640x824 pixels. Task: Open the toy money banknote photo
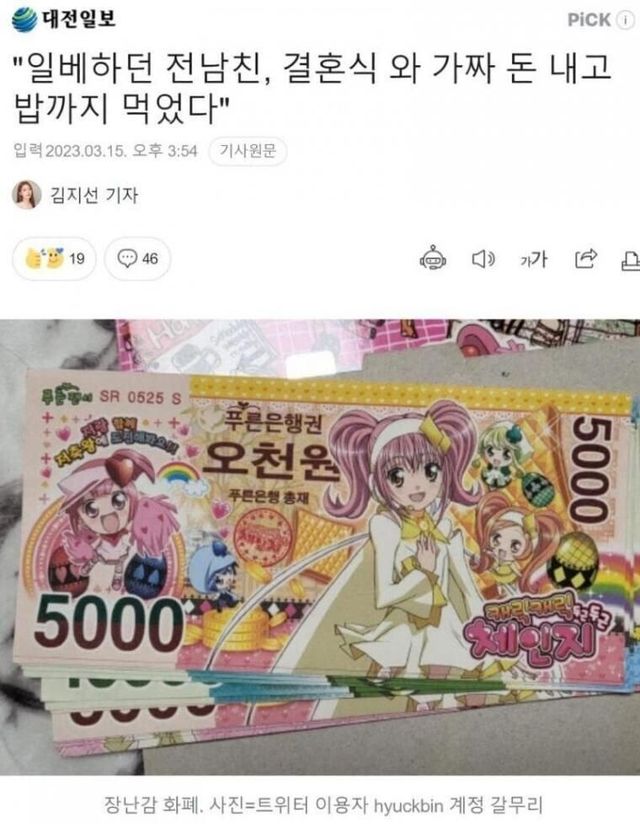tap(320, 547)
